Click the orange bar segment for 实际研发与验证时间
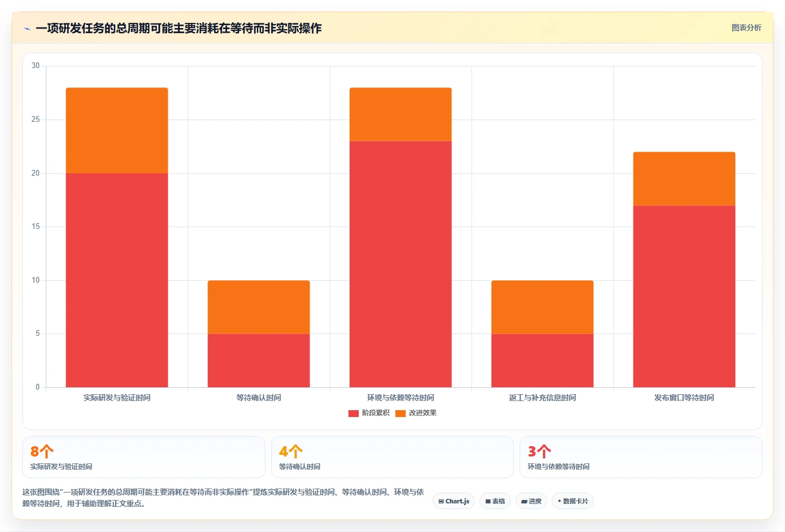 pos(117,130)
